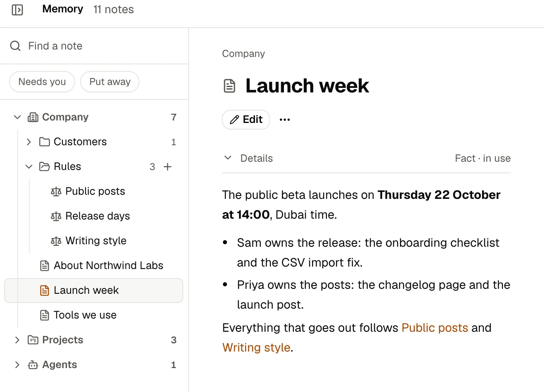Follow the Public posts link in the note

(435, 328)
